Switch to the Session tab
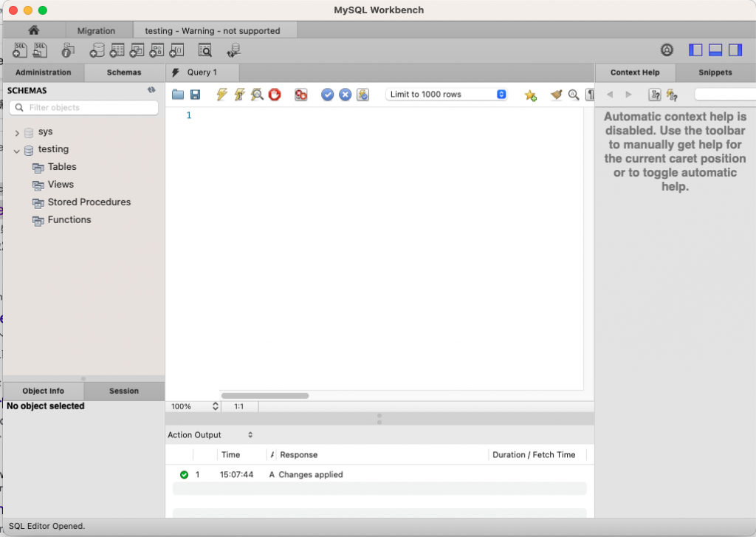This screenshot has height=537, width=756. [x=124, y=391]
